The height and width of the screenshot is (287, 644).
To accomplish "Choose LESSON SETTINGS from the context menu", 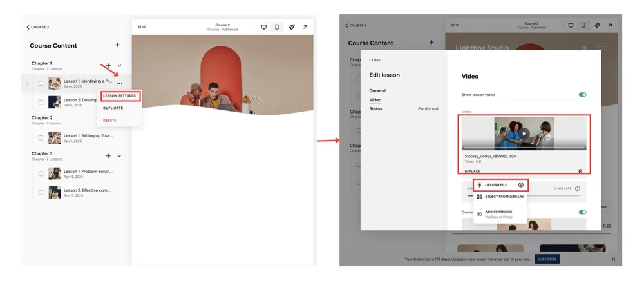I will (120, 96).
